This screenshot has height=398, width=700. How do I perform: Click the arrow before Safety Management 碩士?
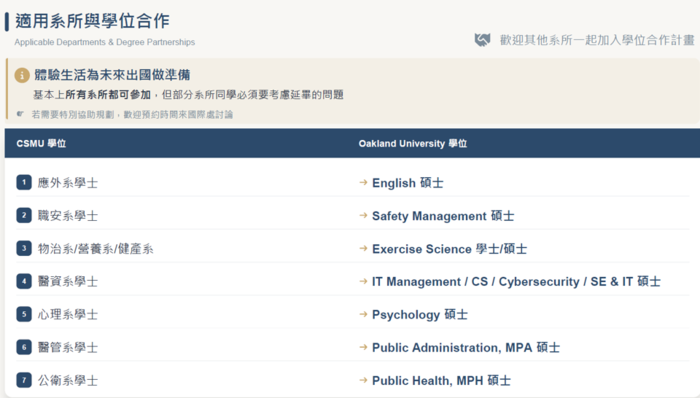coord(363,216)
